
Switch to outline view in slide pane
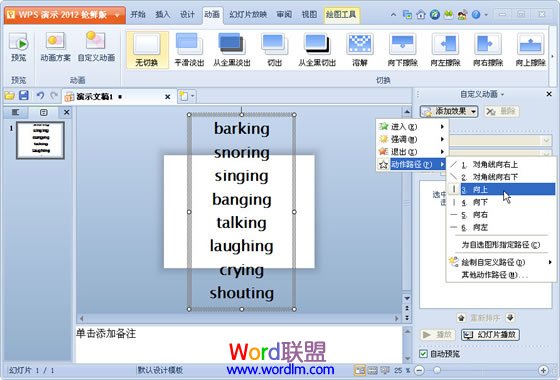coord(15,112)
